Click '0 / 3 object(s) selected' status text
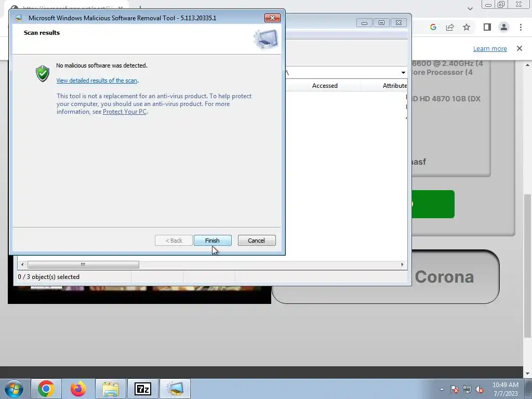532x399 pixels. tap(48, 277)
